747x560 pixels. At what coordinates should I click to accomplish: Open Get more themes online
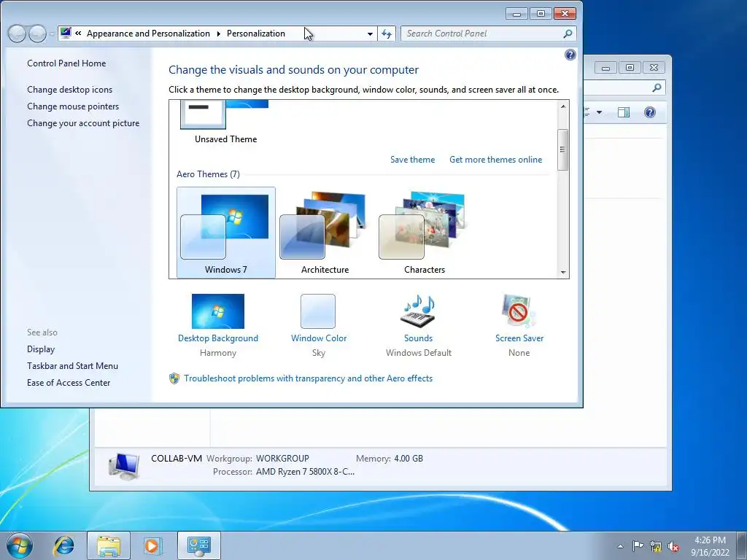click(495, 160)
